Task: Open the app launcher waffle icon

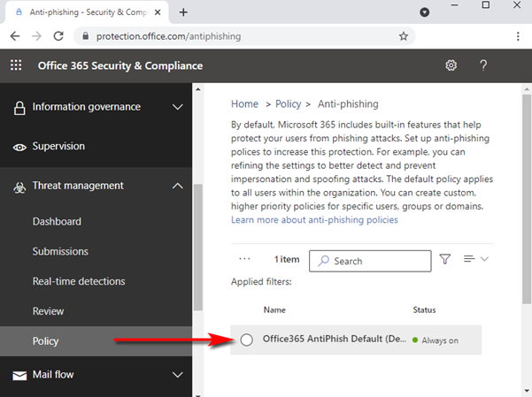Action: pos(16,65)
